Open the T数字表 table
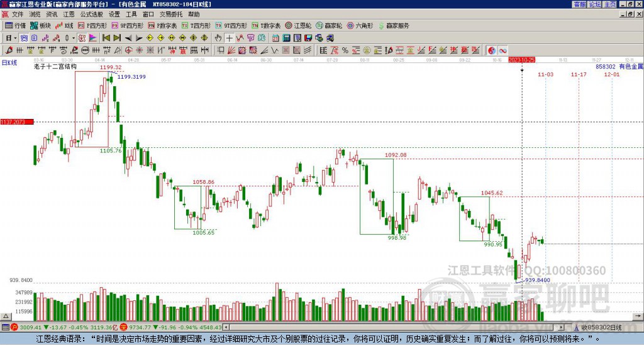The height and width of the screenshot is (345, 644). [266, 25]
